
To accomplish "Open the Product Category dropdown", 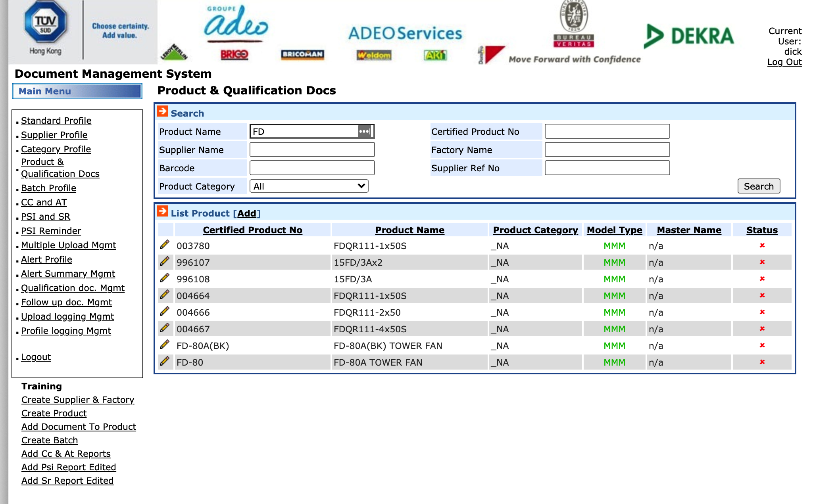I will pos(309,186).
